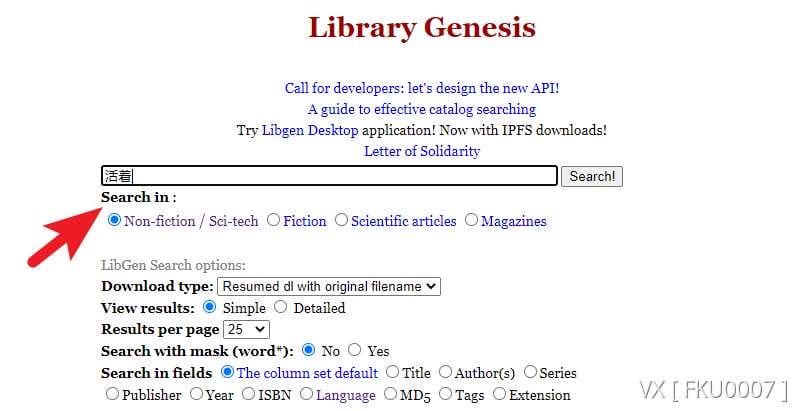Screen dimensions: 796x411
Task: Select the Magazines radio button
Action: [472, 220]
